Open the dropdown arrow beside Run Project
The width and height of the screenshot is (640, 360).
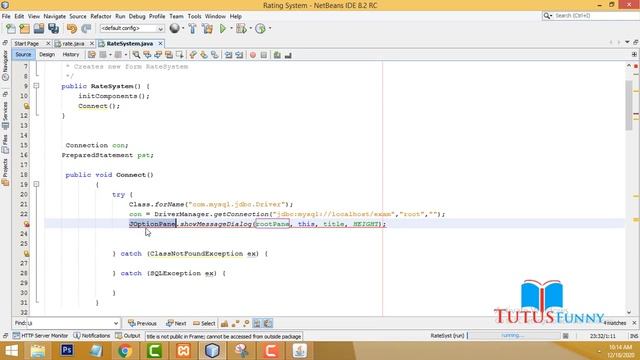coord(231,29)
